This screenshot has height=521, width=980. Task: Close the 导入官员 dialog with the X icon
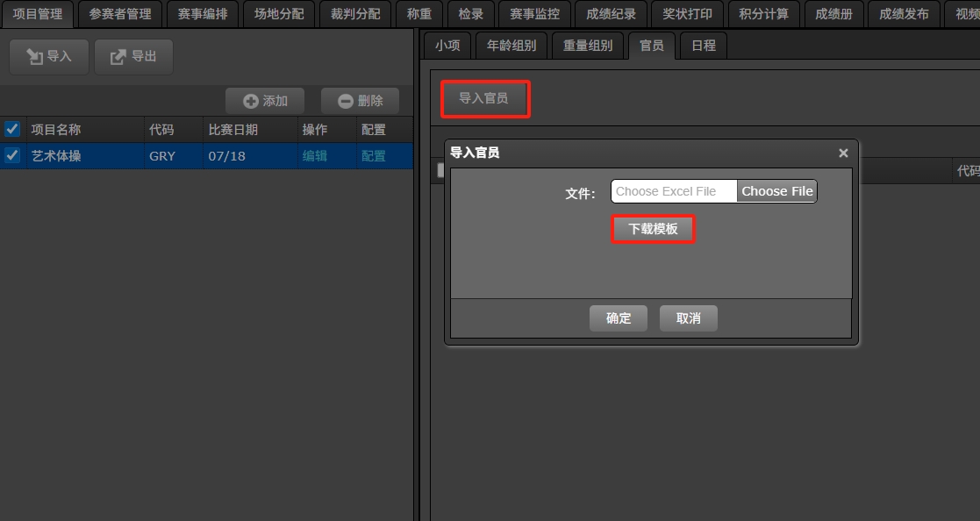click(x=842, y=152)
